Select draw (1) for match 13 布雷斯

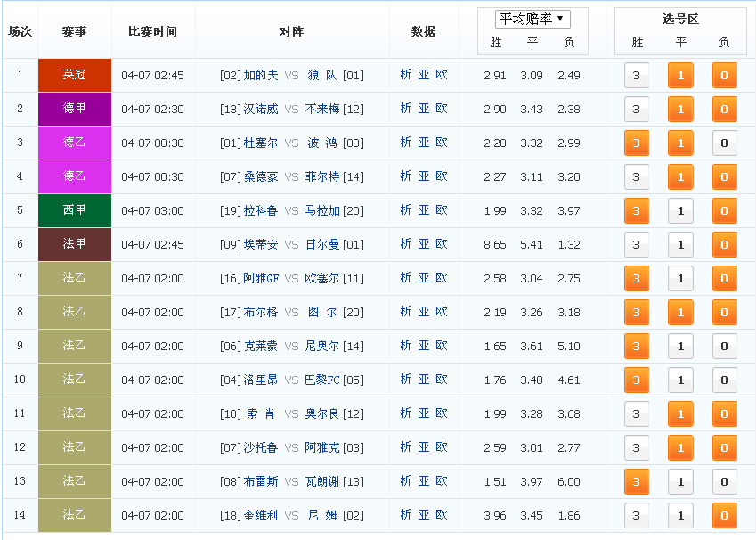click(x=680, y=481)
